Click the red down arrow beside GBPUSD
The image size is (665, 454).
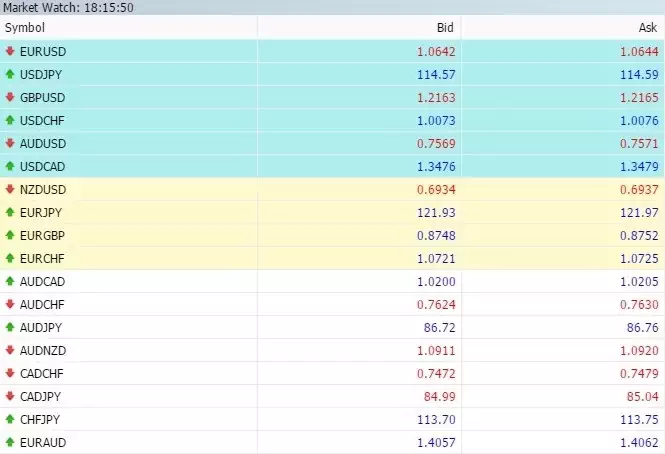point(10,97)
